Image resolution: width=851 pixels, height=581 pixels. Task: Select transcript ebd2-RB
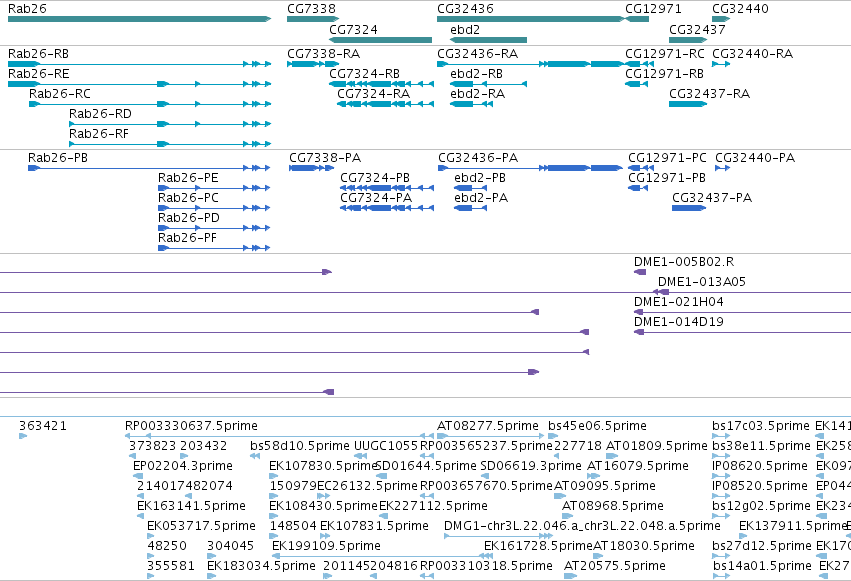coord(488,84)
